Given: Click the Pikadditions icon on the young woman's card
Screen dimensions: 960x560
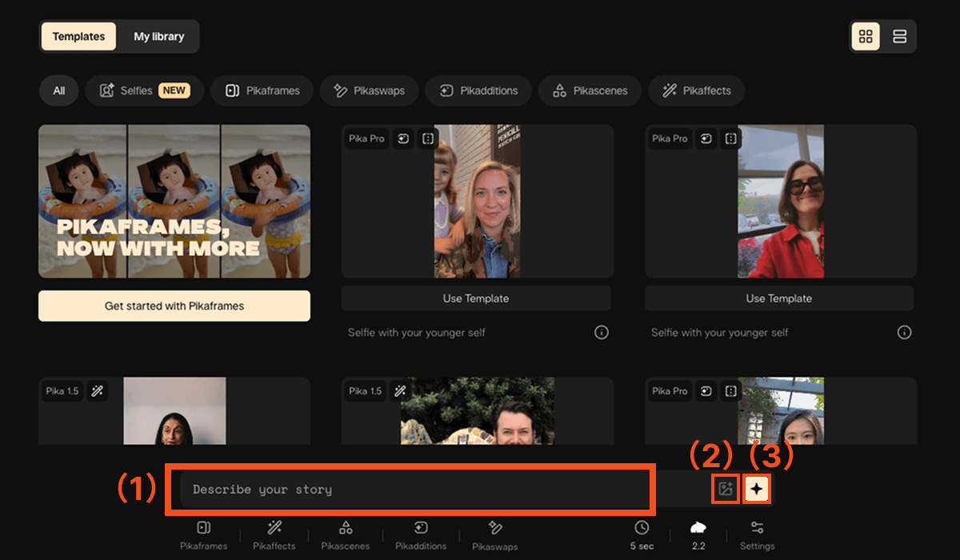Looking at the screenshot, I should [x=706, y=391].
